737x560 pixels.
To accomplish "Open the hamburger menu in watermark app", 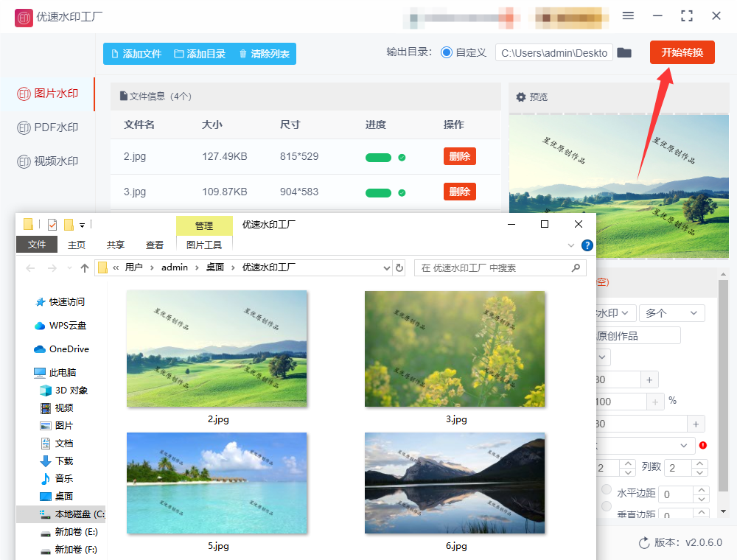I will pyautogui.click(x=628, y=15).
